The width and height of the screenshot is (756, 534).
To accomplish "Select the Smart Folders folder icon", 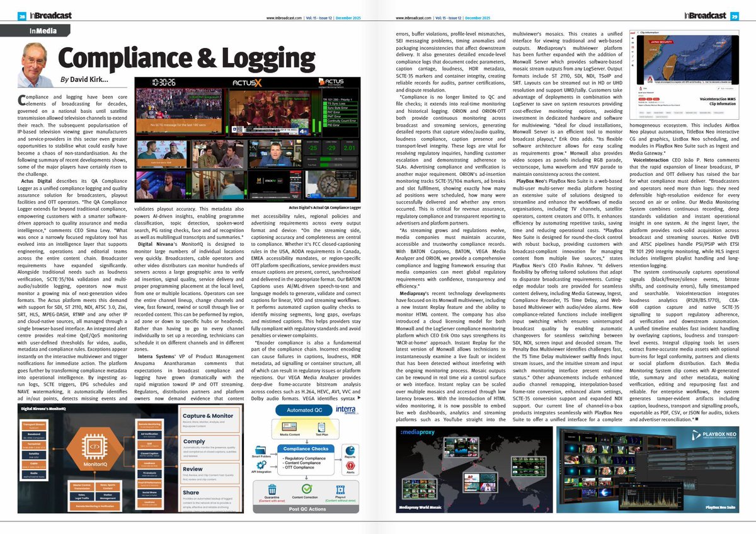I will click(260, 450).
